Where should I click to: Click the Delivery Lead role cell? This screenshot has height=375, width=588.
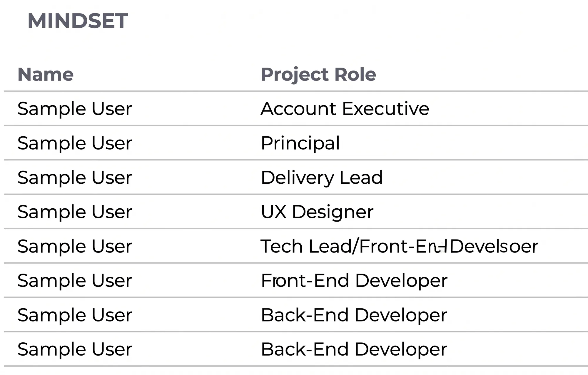[322, 178]
